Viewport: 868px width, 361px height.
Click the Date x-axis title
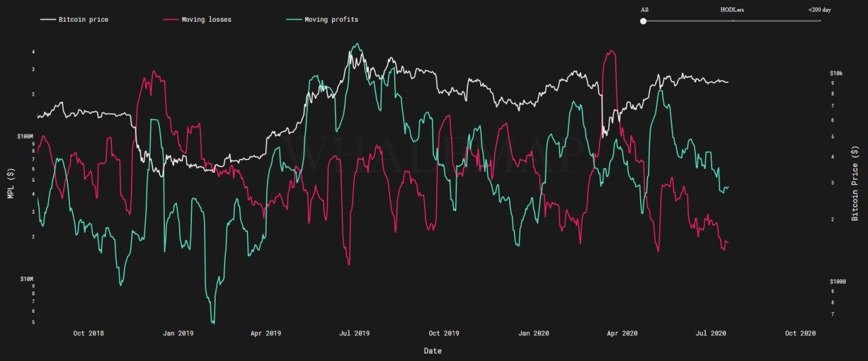[433, 351]
